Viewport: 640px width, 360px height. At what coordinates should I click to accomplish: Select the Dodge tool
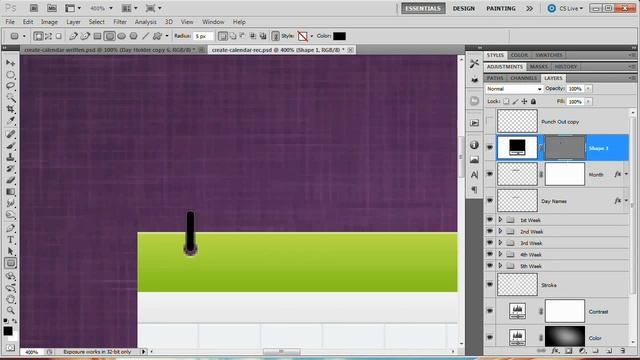coord(11,215)
